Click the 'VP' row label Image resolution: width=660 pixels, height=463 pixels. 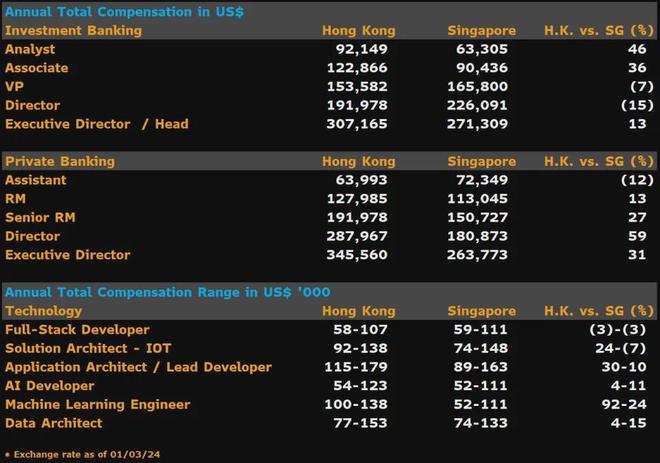(14, 87)
